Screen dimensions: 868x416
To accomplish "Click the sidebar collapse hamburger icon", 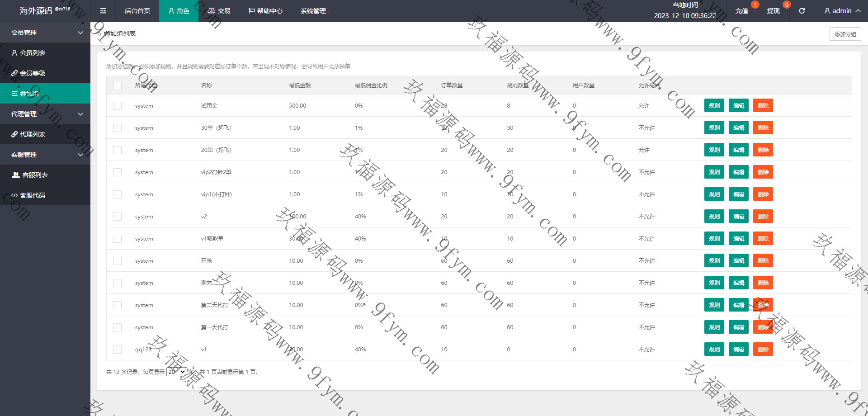I will [x=103, y=11].
